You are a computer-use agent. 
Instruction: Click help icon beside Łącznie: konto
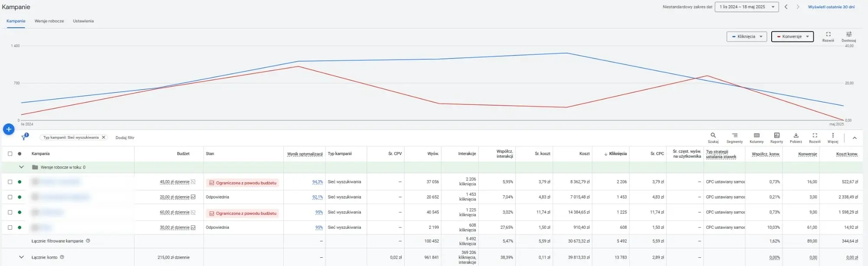62,257
